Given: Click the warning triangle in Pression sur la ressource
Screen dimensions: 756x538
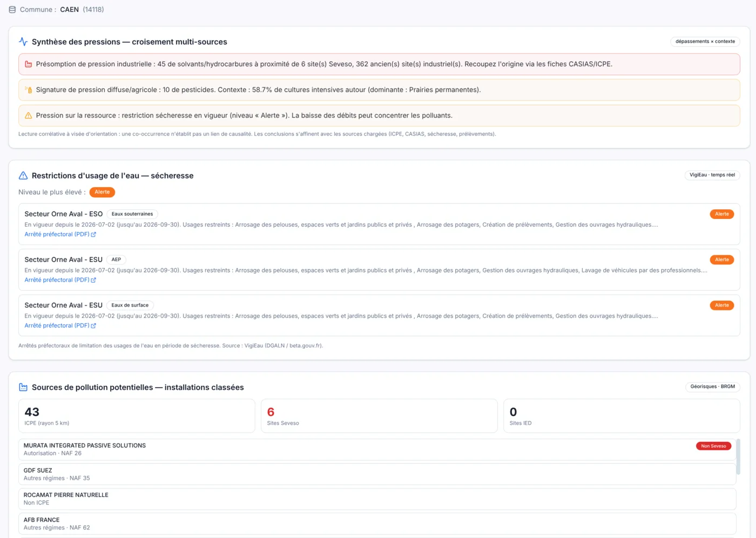Looking at the screenshot, I should tap(29, 115).
